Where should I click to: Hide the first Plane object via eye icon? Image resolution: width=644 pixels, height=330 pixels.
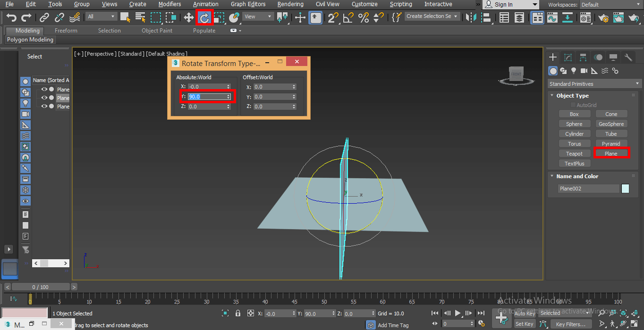(44, 89)
